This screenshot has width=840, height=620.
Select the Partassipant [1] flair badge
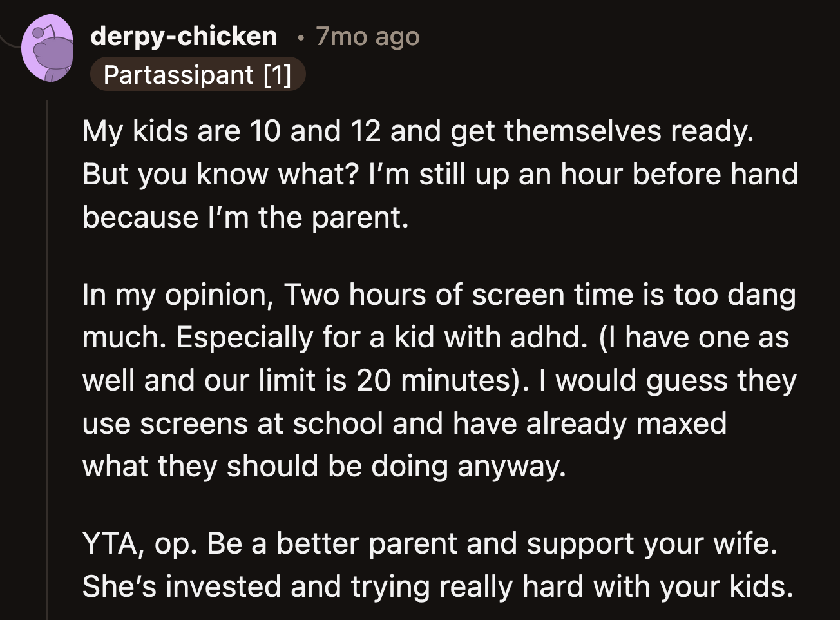(x=198, y=75)
